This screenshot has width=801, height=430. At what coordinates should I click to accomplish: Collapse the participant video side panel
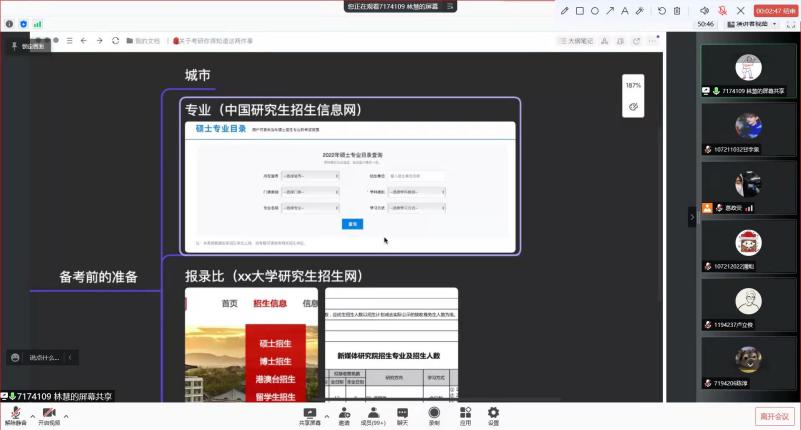point(691,216)
